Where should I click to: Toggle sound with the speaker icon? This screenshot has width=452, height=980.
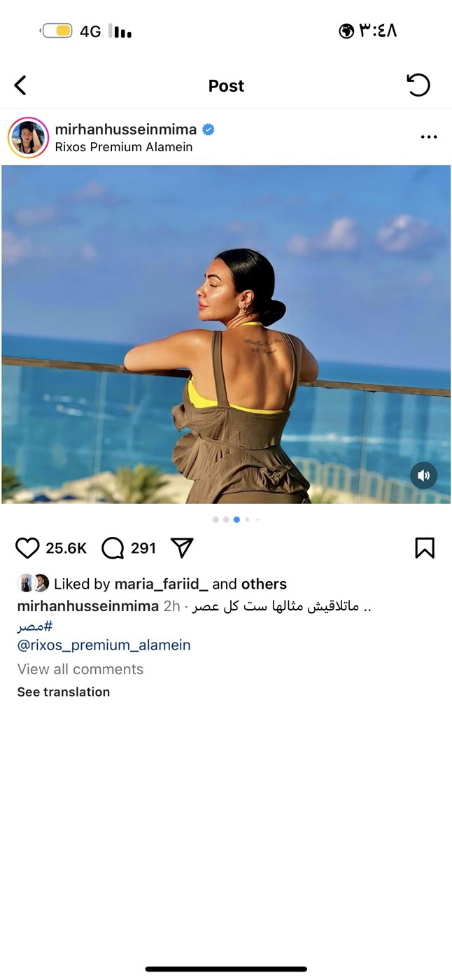(423, 476)
